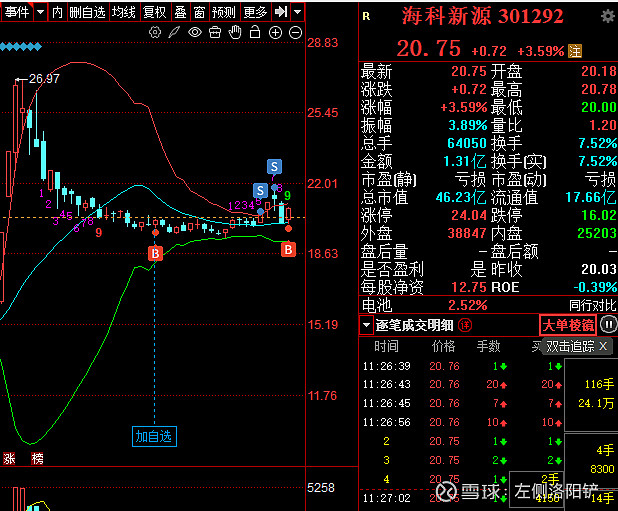Viewport: 618px width, 511px height.
Task: Click the 价格 column header
Action: click(x=443, y=346)
